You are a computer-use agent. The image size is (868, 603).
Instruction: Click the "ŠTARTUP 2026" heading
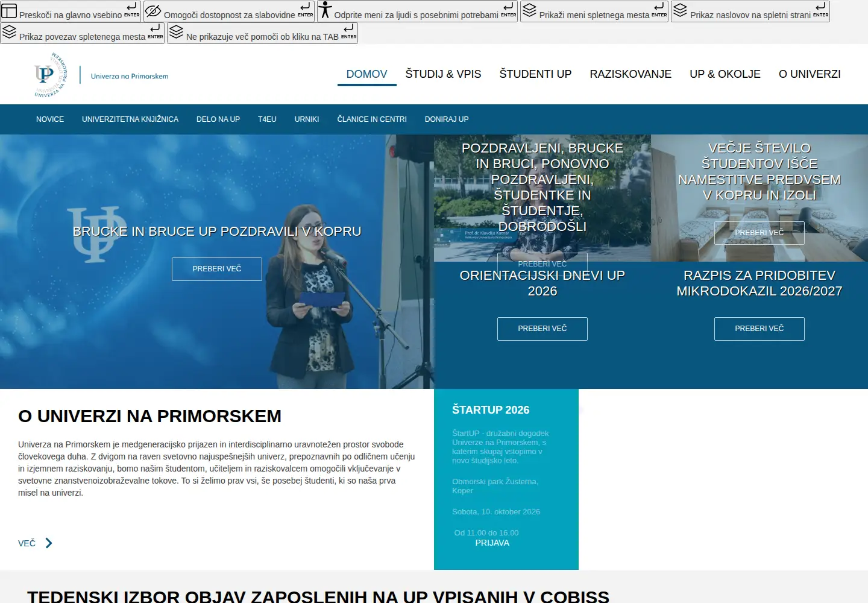(x=491, y=410)
